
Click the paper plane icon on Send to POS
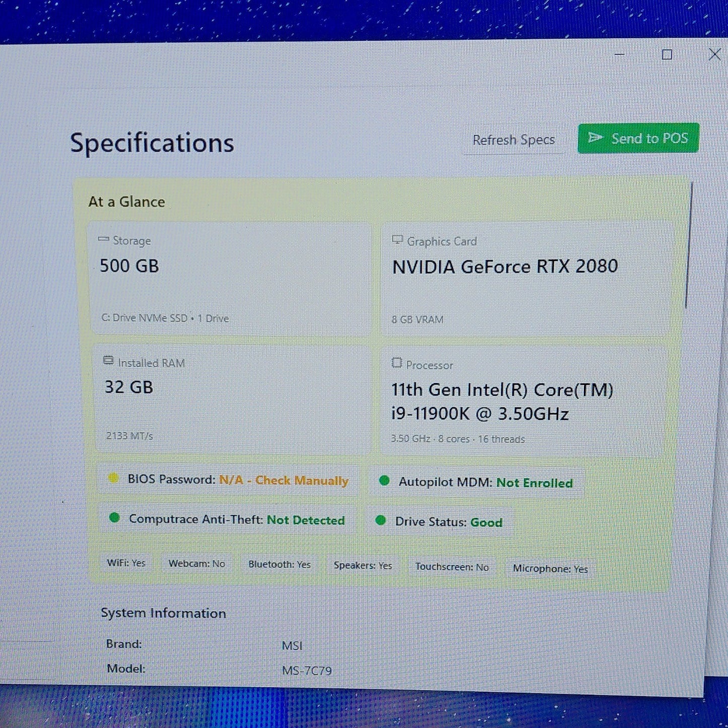595,138
